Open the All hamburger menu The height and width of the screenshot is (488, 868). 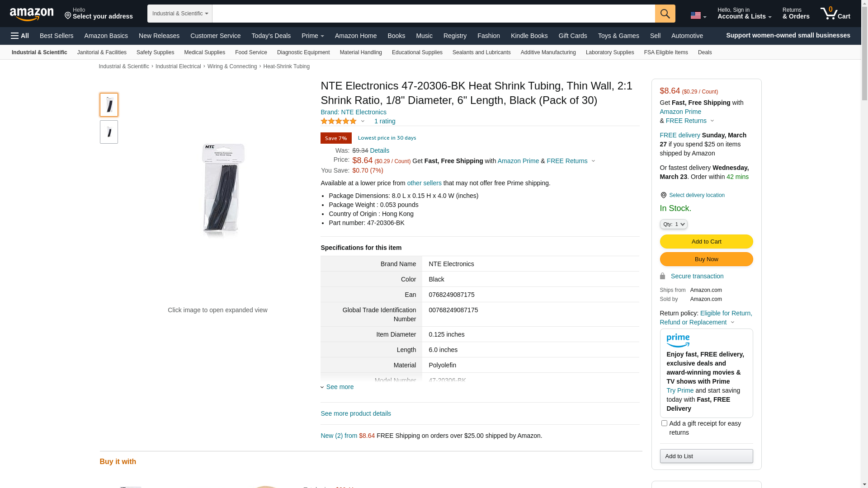click(20, 36)
